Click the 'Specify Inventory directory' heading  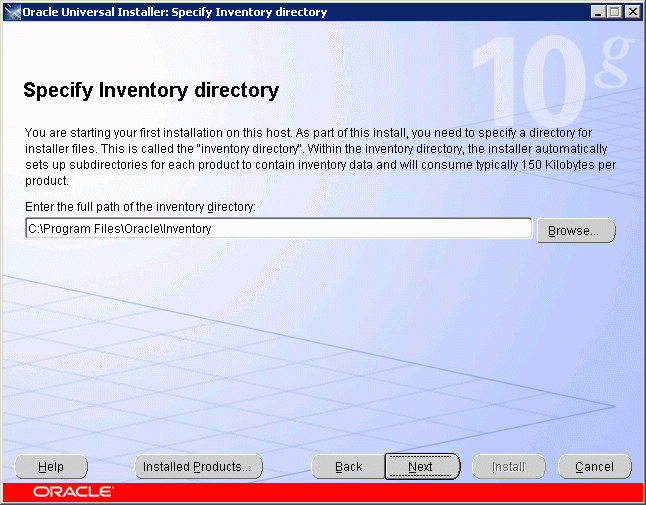click(151, 91)
